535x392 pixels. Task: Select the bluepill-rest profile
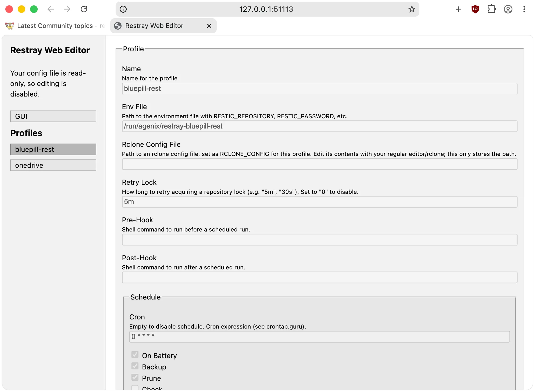point(53,149)
